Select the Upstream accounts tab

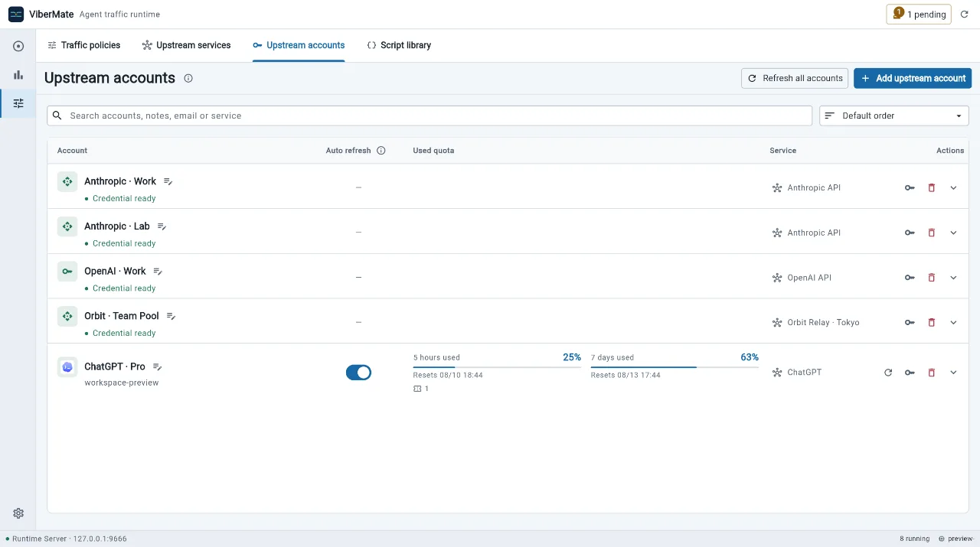coord(299,45)
